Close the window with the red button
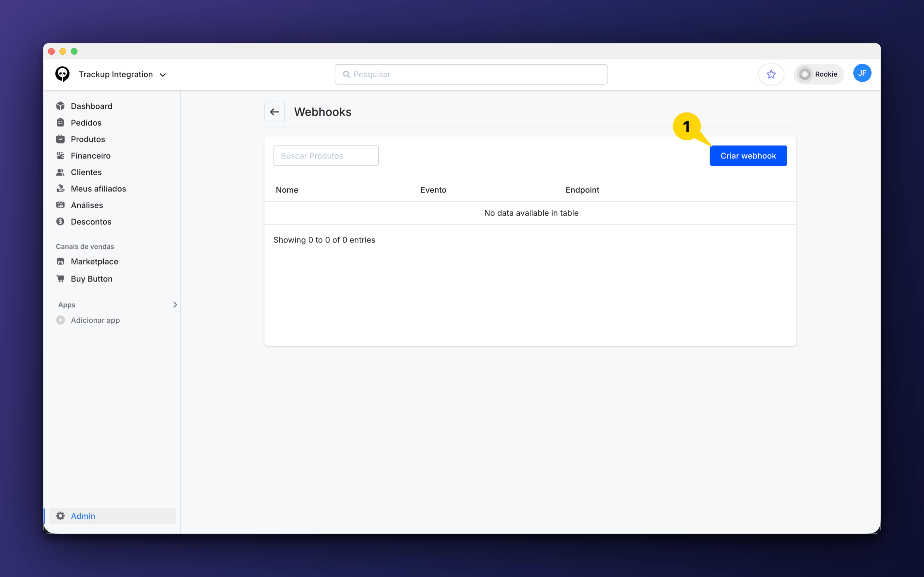Screen dimensions: 924x577 [x=52, y=51]
